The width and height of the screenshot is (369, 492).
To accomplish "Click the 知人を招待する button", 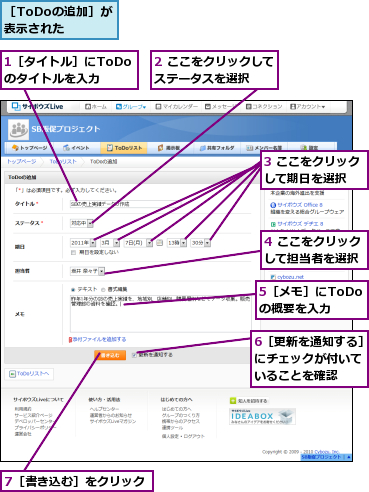I will click(x=249, y=401).
